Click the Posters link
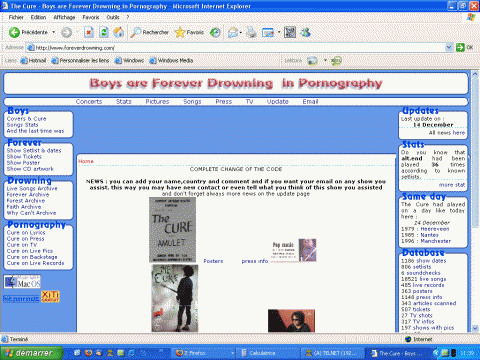The height and width of the screenshot is (360, 480). pos(213,261)
